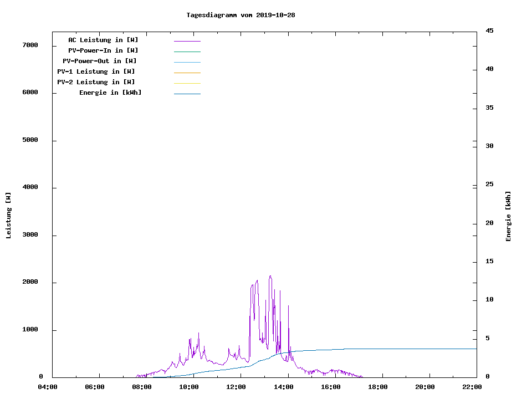Click the blue PV-Power-Out legend line sample
Image resolution: width=532 pixels, height=399 pixels.
[x=187, y=62]
